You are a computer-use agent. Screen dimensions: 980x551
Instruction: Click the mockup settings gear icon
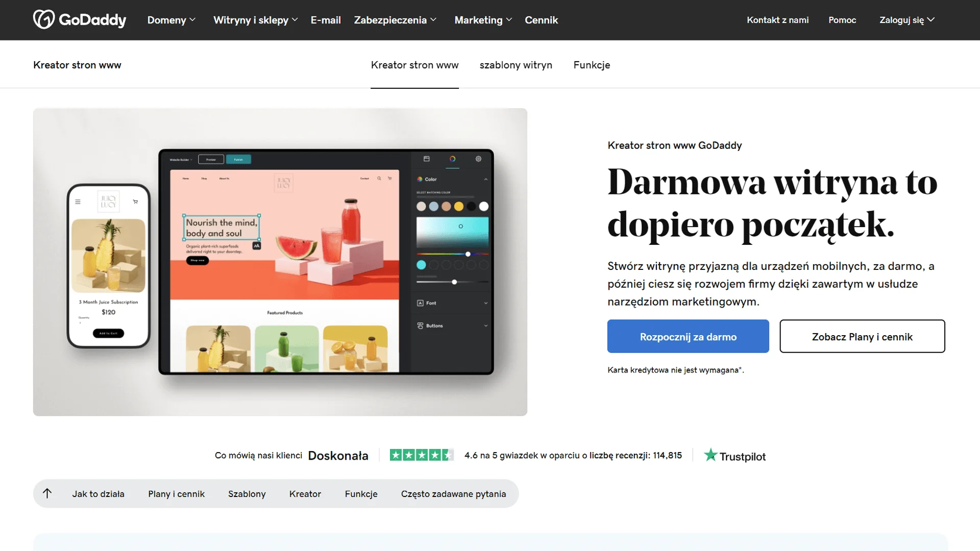pyautogui.click(x=478, y=159)
